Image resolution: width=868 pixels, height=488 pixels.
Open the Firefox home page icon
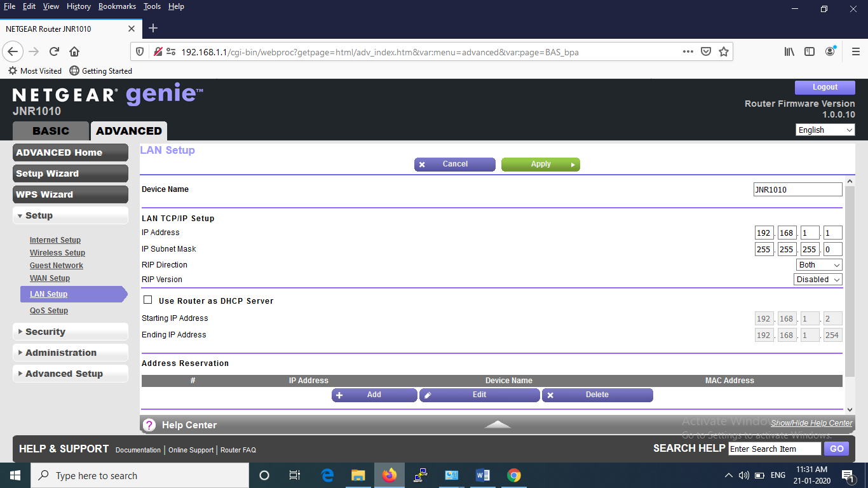click(74, 51)
